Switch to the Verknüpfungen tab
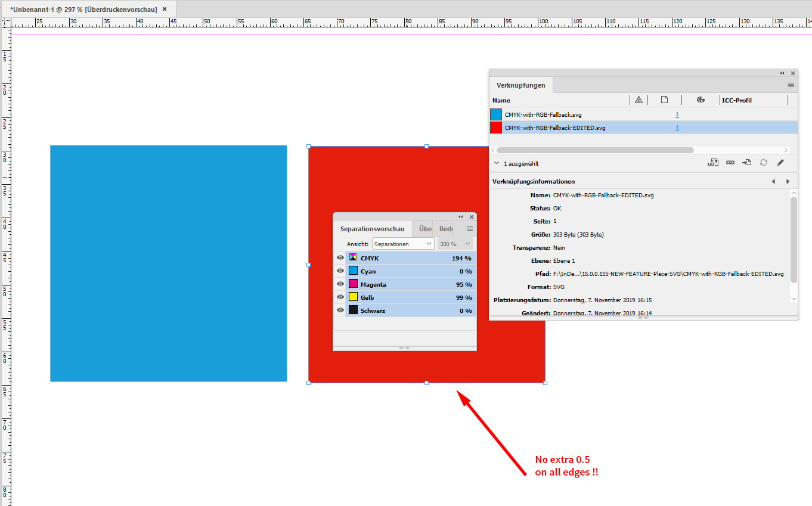812x506 pixels. pyautogui.click(x=520, y=85)
